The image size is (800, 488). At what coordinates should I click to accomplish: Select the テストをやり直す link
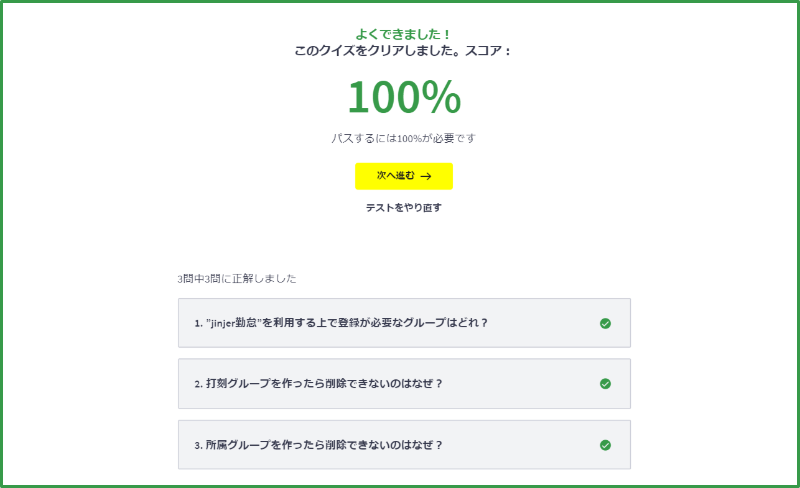click(x=404, y=208)
